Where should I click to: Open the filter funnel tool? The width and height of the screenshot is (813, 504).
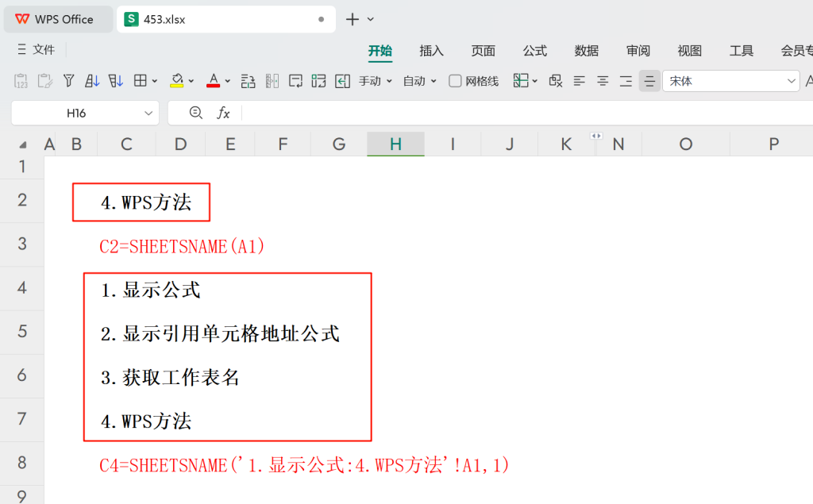click(68, 81)
